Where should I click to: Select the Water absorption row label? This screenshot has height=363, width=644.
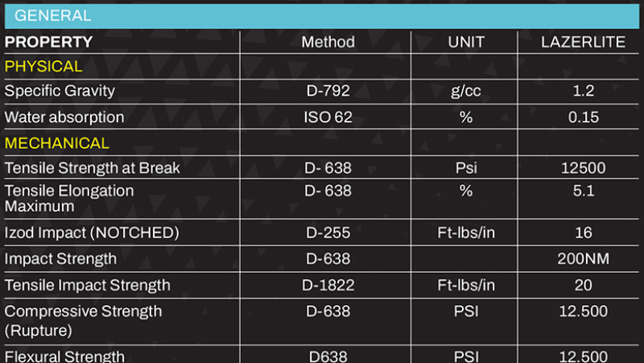coord(64,118)
